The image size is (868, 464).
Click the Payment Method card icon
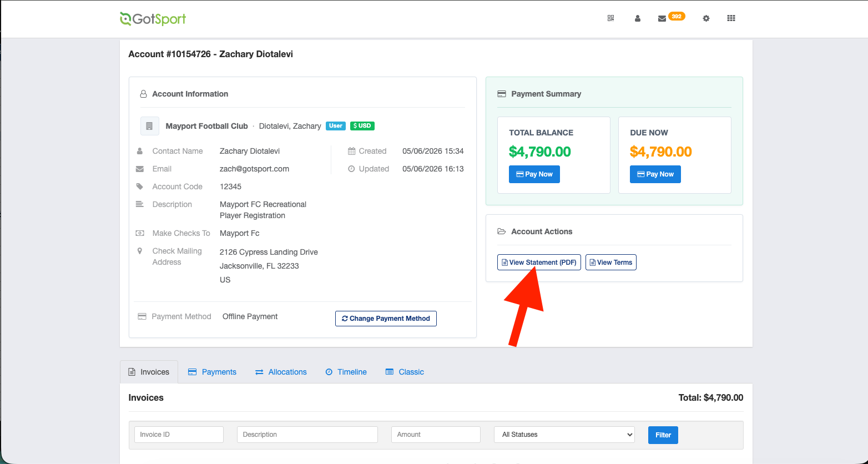[x=142, y=316]
